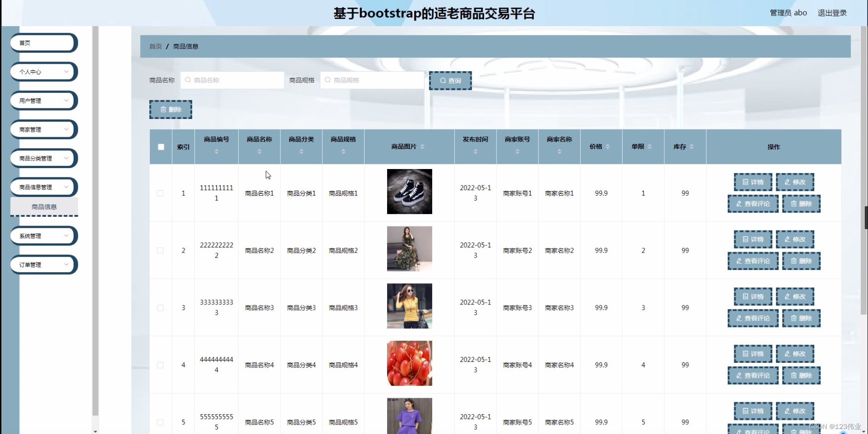Select 商品信息 in the sidebar menu

44,207
